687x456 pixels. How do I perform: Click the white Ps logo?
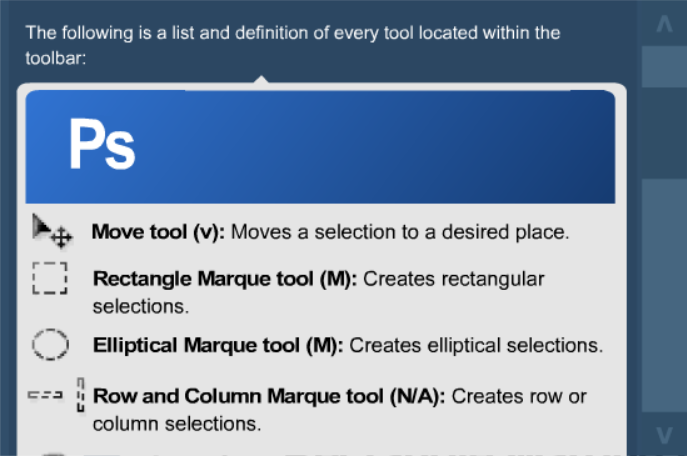tap(101, 145)
